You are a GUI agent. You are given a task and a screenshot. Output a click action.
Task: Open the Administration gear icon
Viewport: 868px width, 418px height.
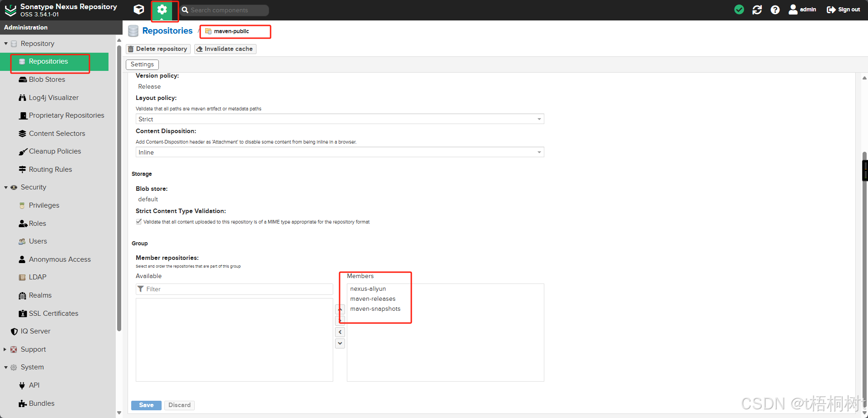(162, 10)
